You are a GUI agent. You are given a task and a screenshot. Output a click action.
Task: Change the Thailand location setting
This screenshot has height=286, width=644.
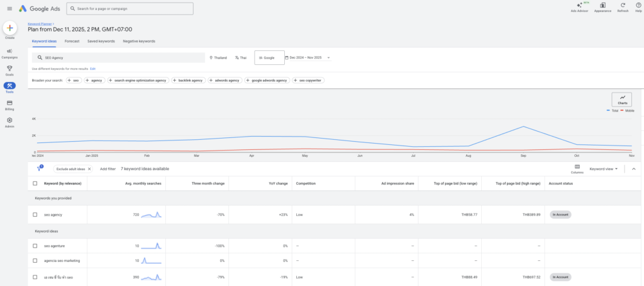[x=218, y=58]
